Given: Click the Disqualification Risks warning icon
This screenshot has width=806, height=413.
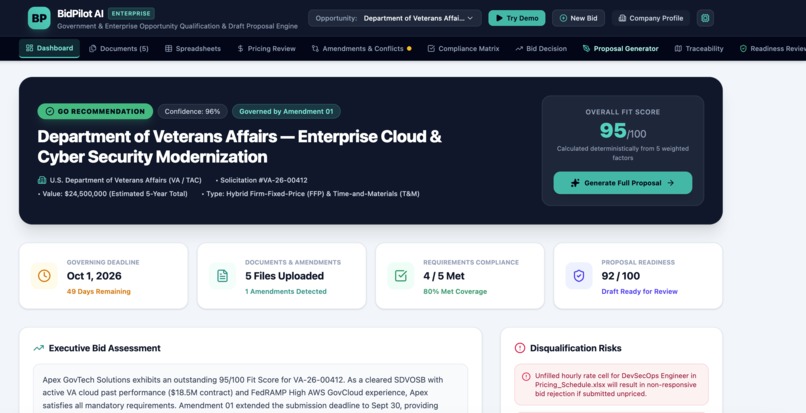Looking at the screenshot, I should click(520, 348).
